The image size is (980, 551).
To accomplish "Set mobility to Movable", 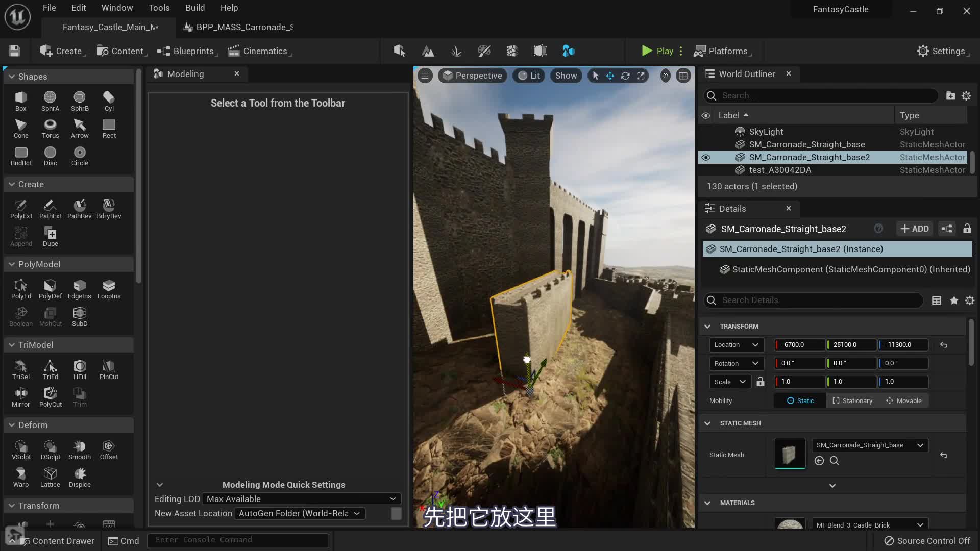I will pos(904,400).
